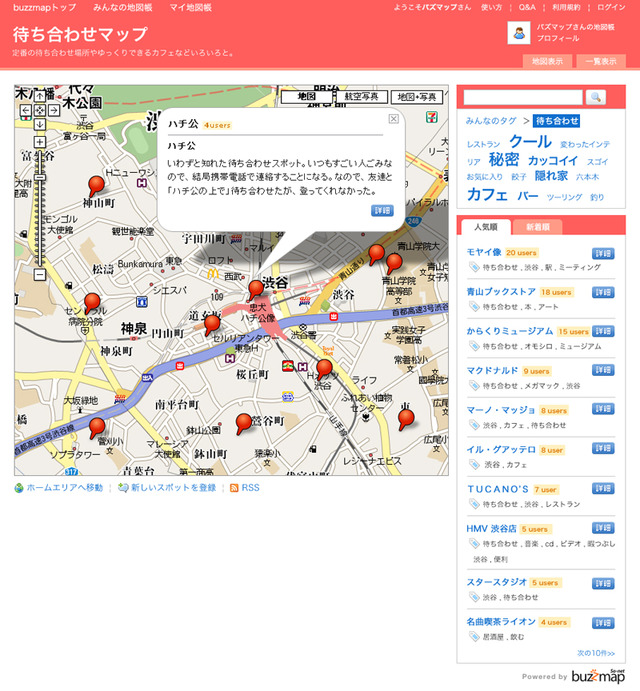The image size is (640, 691).
Task: Click 新しいスポットを登録 link
Action: click(x=173, y=487)
